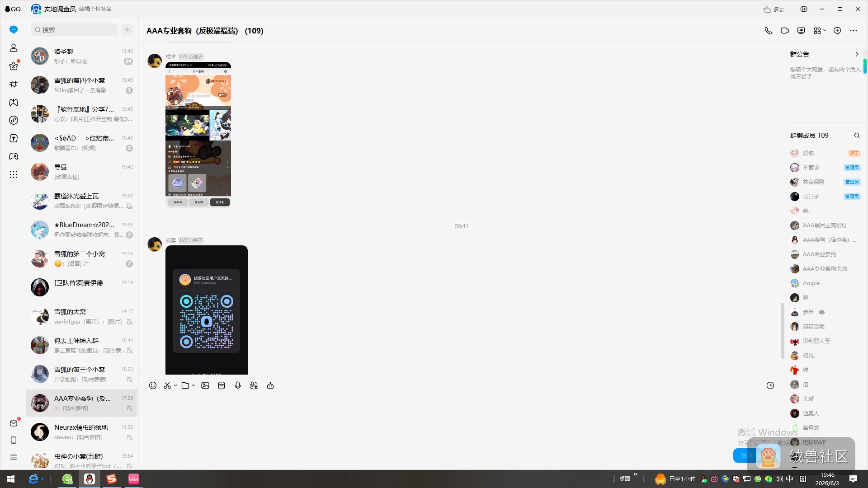The width and height of the screenshot is (868, 488).
Task: Open the mail icon in the sidebar
Action: [x=14, y=423]
